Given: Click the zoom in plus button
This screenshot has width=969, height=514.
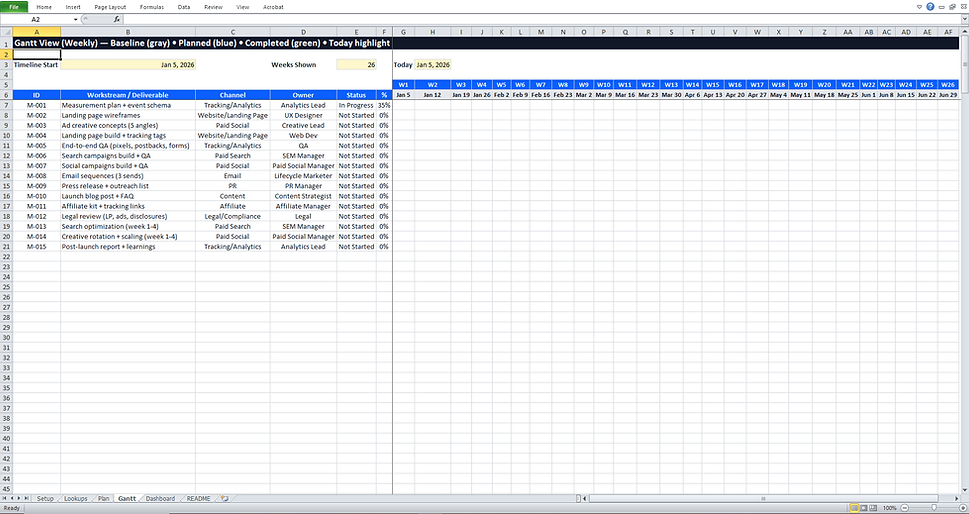Looking at the screenshot, I should [964, 507].
